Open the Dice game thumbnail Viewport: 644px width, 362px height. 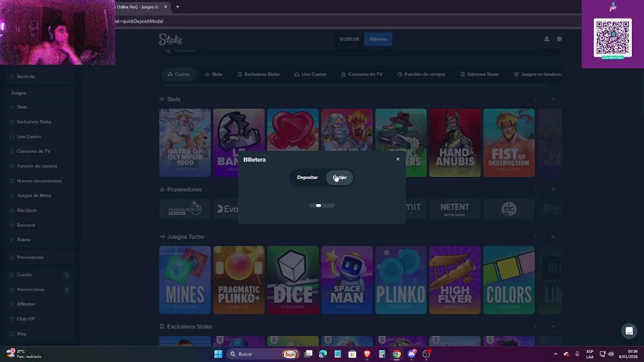pos(293,280)
